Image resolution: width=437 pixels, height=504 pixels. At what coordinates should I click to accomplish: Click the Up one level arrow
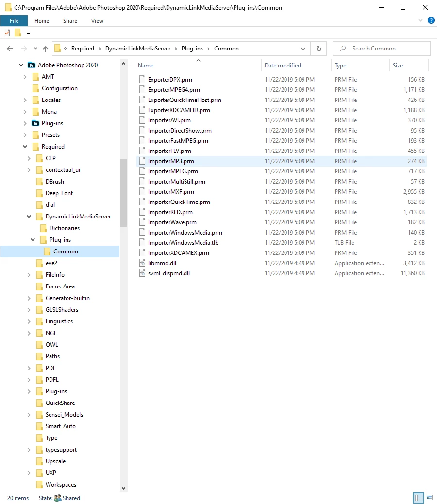(x=46, y=49)
